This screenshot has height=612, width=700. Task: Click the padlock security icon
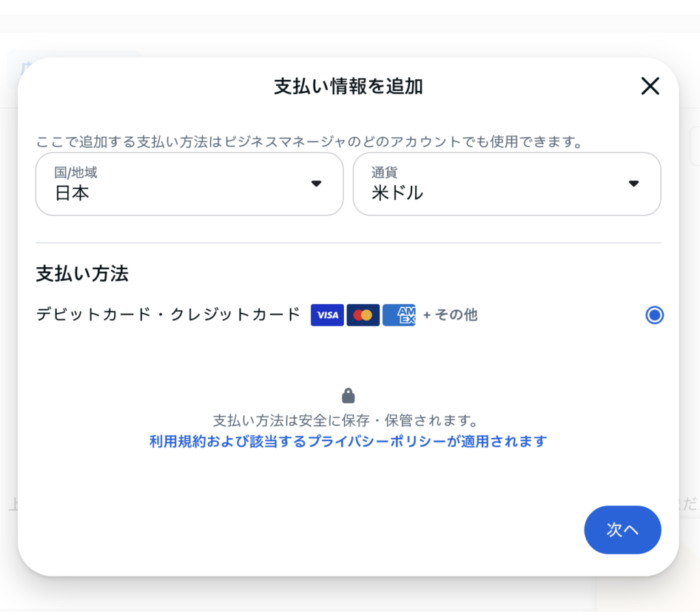[x=349, y=395]
